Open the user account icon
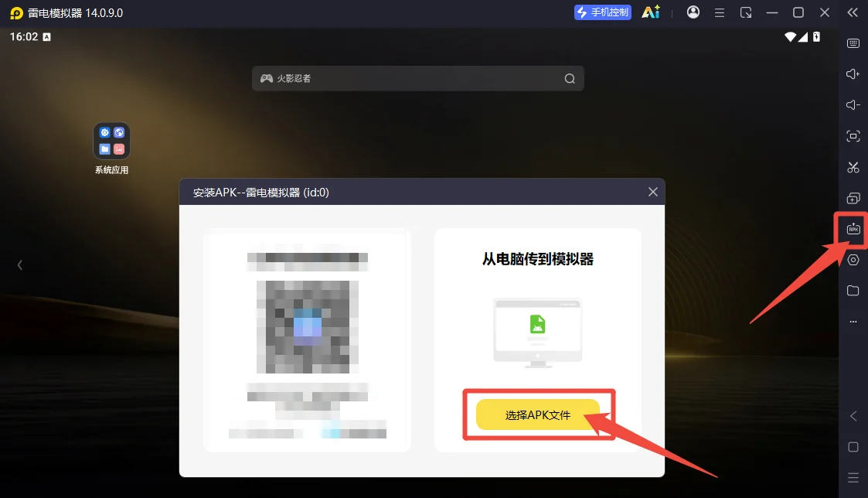 (693, 12)
